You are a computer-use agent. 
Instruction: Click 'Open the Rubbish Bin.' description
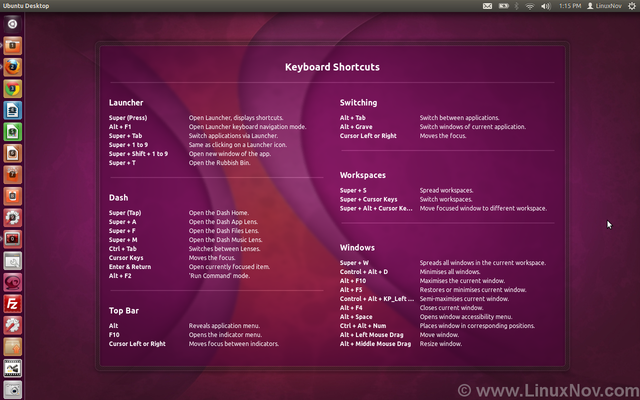219,163
